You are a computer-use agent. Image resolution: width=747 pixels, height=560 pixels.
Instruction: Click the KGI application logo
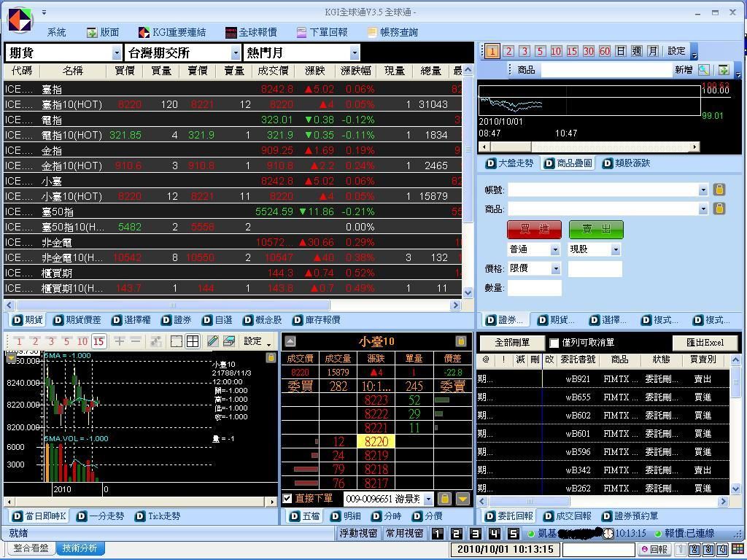point(19,20)
